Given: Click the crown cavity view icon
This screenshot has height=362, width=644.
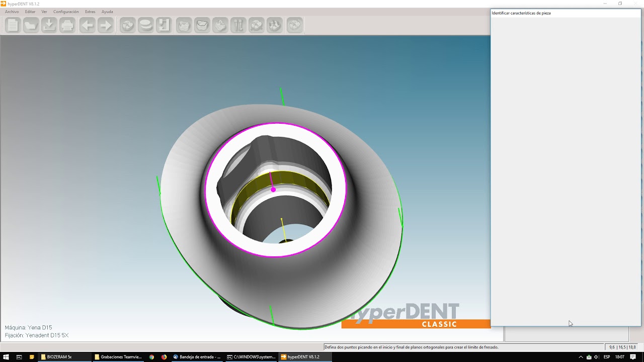Looking at the screenshot, I should [x=202, y=25].
